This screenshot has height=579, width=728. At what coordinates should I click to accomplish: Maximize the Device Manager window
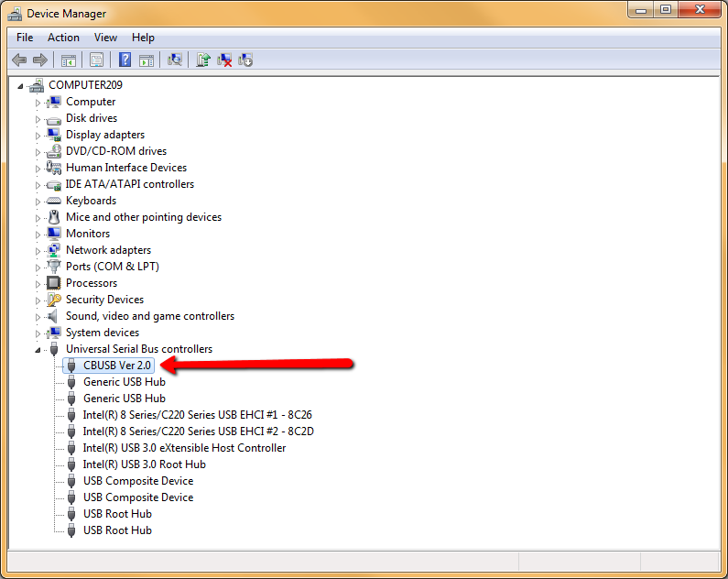666,10
